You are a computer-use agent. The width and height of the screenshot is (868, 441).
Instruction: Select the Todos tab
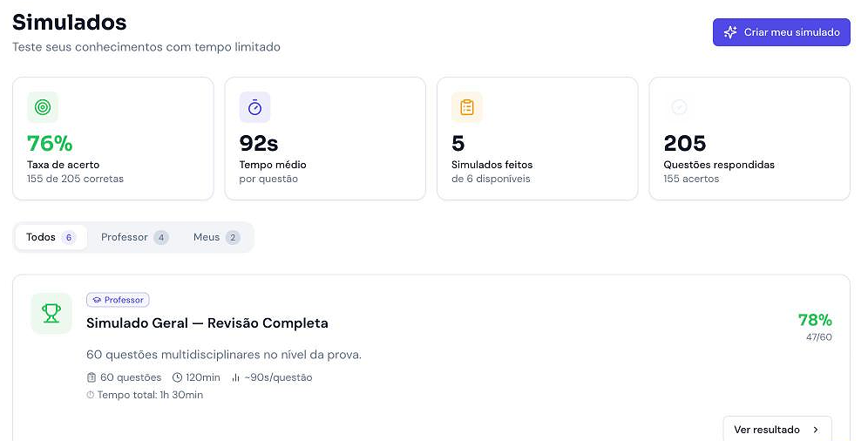click(51, 237)
